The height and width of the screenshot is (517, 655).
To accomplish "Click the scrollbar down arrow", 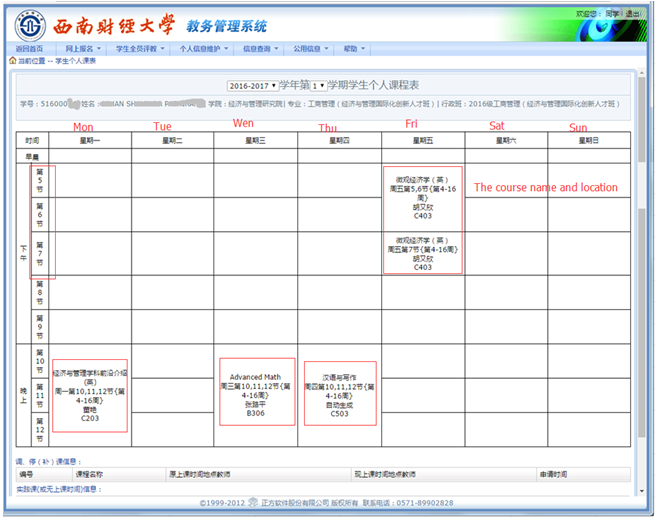I will click(x=641, y=489).
